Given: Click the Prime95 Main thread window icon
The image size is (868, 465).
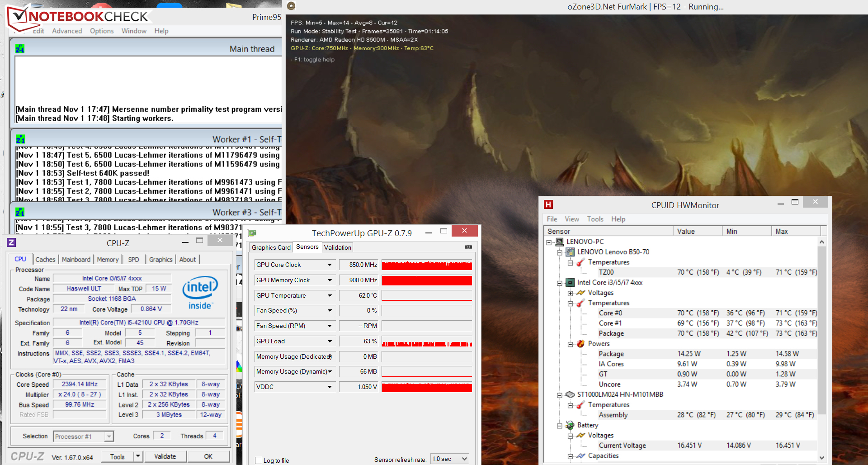Looking at the screenshot, I should pyautogui.click(x=20, y=48).
